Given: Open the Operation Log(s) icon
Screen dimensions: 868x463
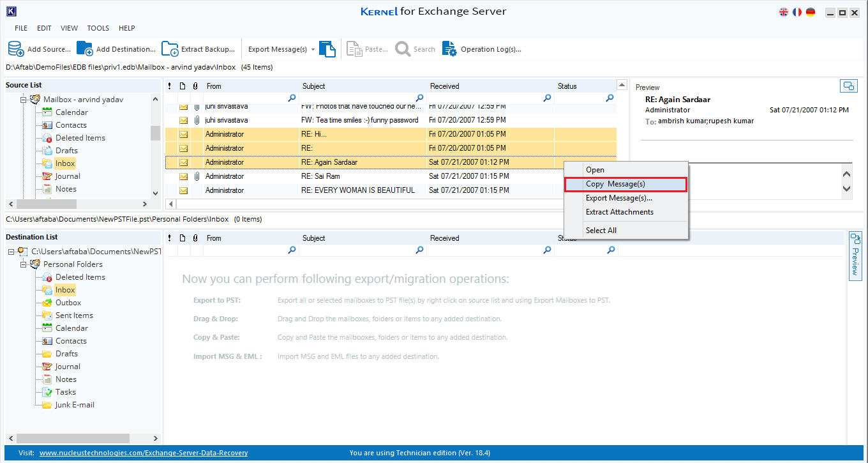Looking at the screenshot, I should point(450,49).
